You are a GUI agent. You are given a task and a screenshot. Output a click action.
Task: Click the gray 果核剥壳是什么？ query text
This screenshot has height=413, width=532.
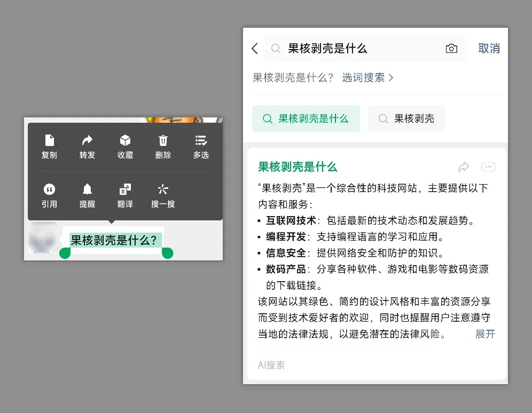293,77
